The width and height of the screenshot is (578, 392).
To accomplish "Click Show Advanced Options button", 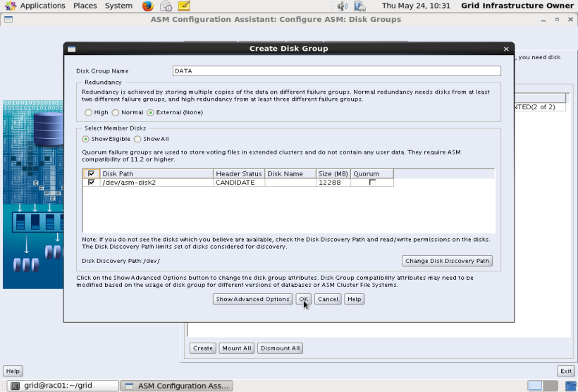I will point(252,299).
